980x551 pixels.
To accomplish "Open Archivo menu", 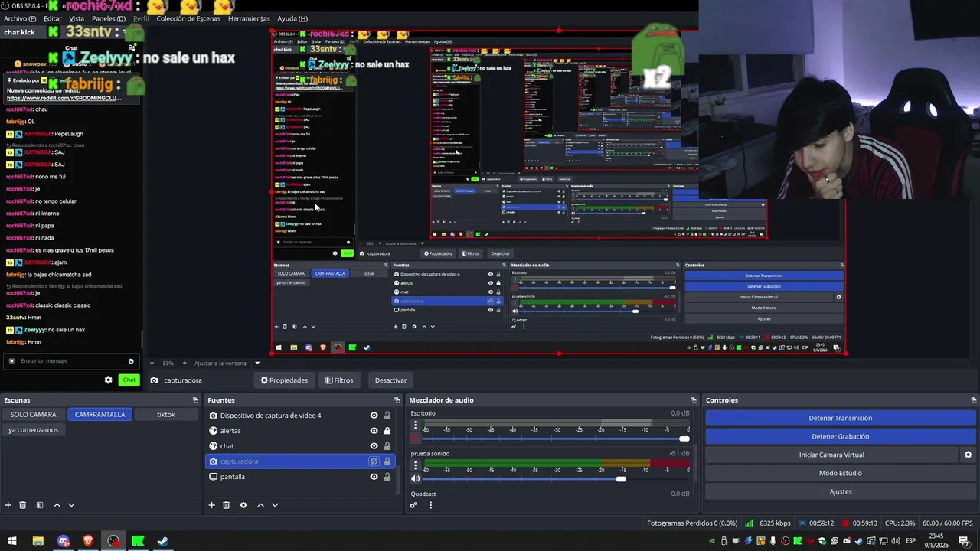I will 20,18.
